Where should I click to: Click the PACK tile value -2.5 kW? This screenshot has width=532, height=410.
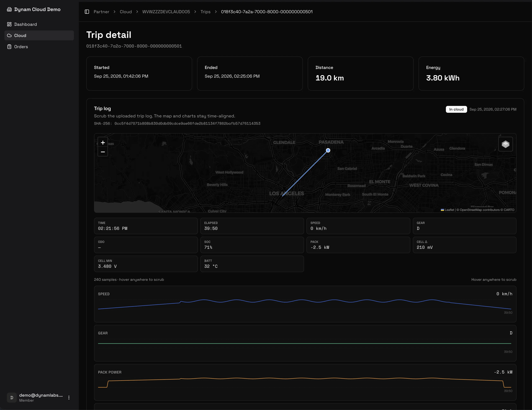[320, 247]
